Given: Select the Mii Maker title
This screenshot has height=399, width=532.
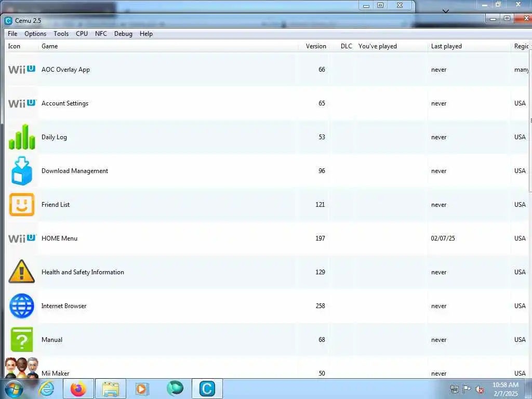Looking at the screenshot, I should (x=55, y=373).
